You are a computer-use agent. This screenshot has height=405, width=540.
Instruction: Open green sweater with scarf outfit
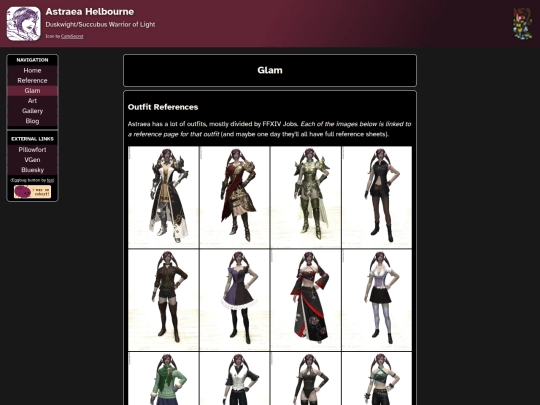[164, 378]
